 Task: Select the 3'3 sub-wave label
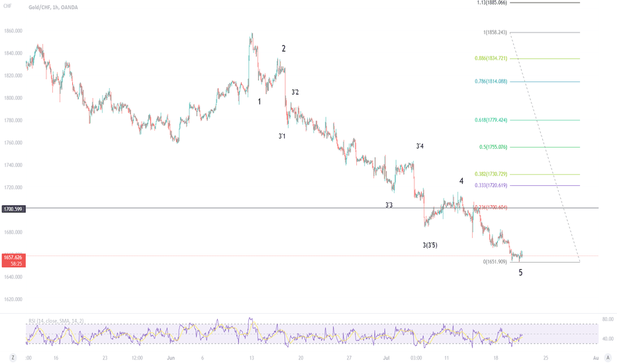click(389, 205)
